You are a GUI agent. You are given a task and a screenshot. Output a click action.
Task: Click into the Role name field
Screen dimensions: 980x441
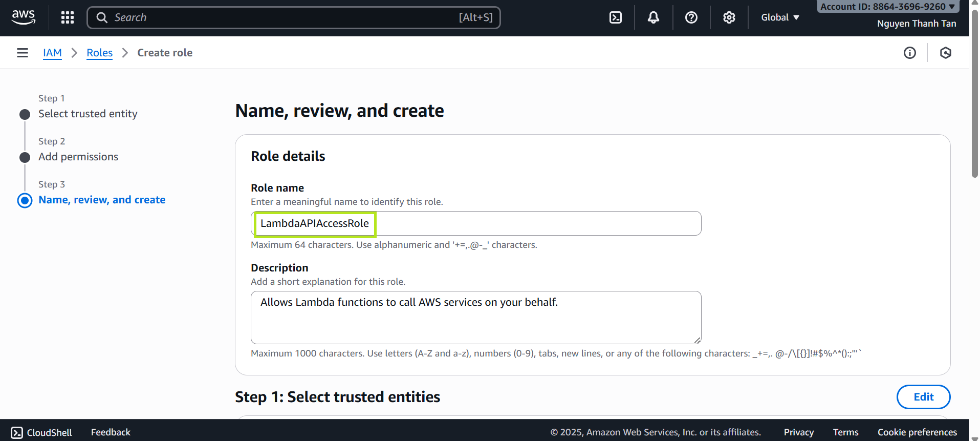[x=476, y=223]
